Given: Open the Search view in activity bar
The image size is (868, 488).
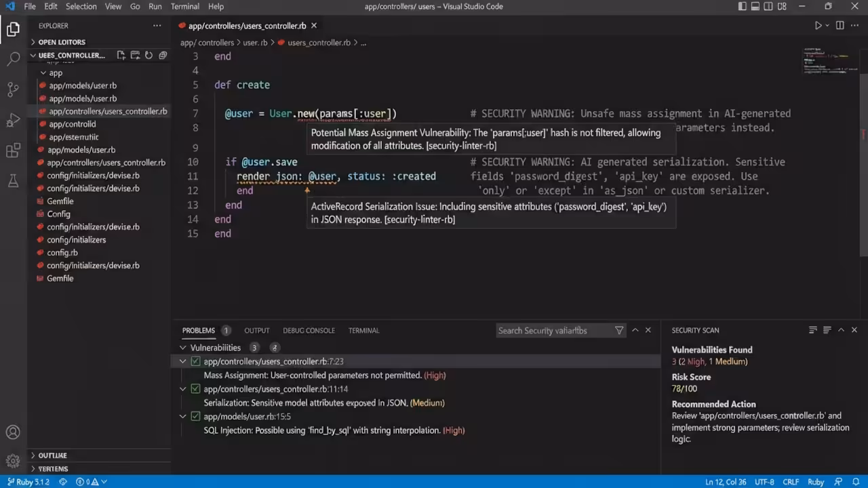Looking at the screenshot, I should pos(13,59).
